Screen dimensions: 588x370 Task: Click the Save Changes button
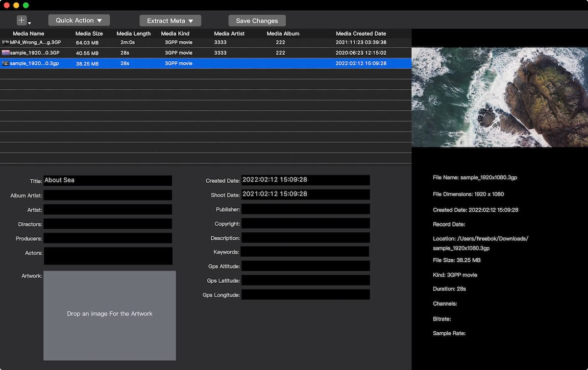257,21
